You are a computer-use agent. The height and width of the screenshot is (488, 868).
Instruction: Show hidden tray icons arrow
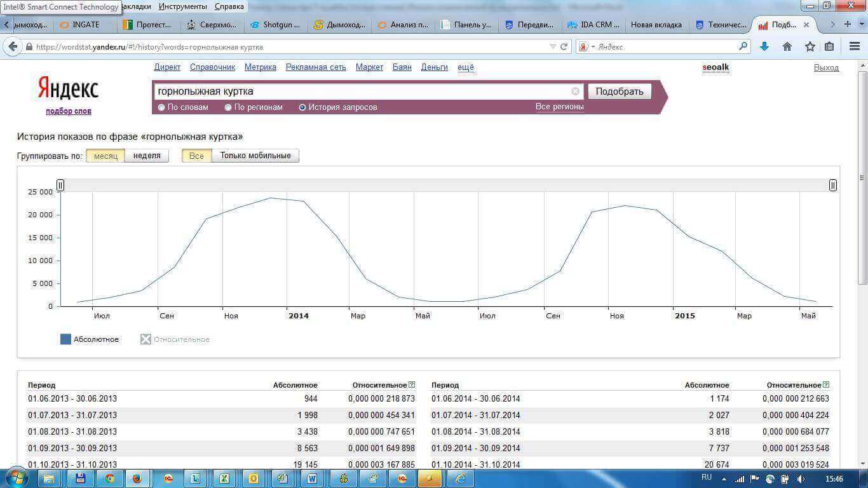pyautogui.click(x=724, y=479)
